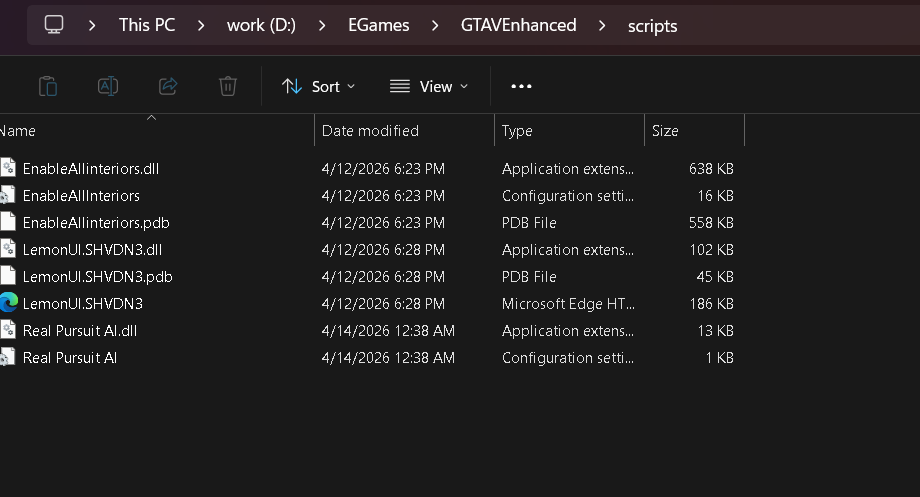The width and height of the screenshot is (920, 497).
Task: Go to work (D:) in breadcrumb
Action: 261,25
